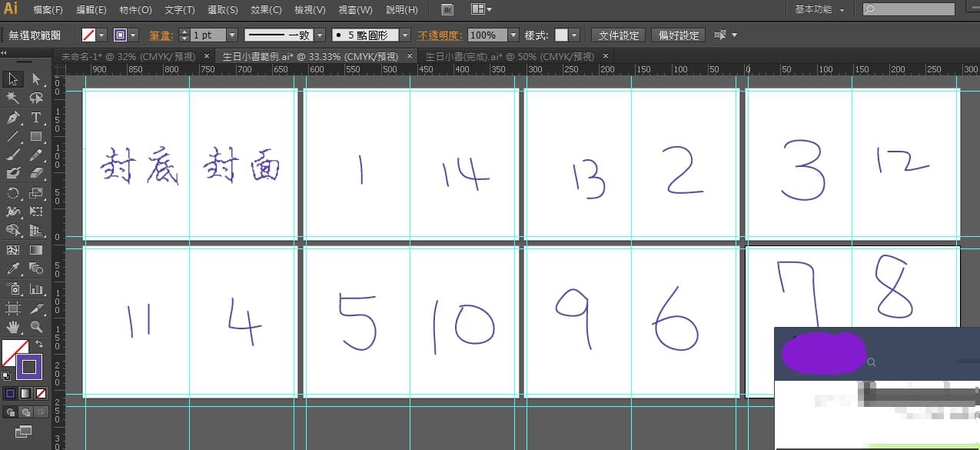Select the Symbol Sprayer tool
Viewport: 980px width, 450px height.
click(x=13, y=289)
